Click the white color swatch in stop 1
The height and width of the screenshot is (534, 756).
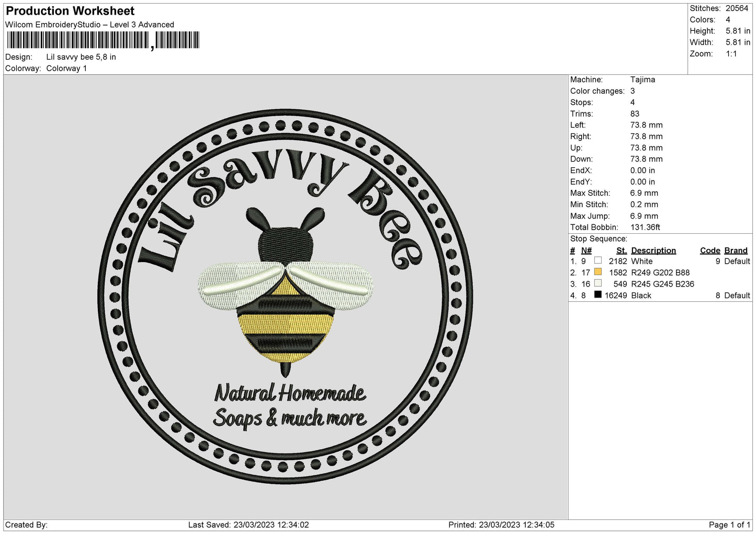[x=598, y=260]
